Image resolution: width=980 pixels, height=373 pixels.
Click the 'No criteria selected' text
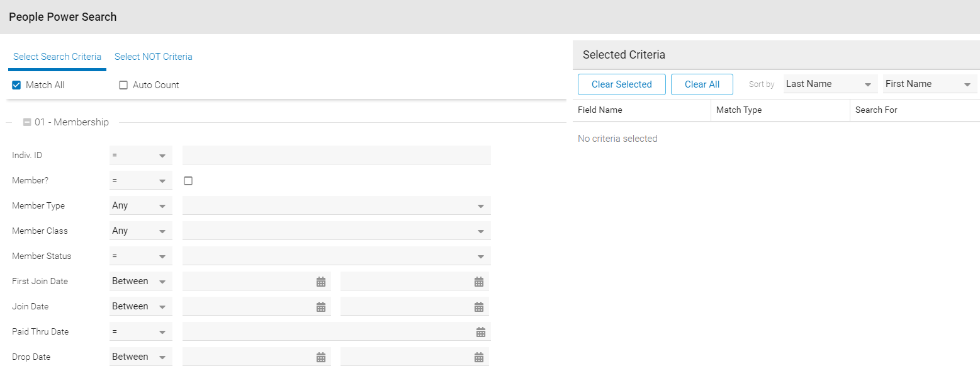pyautogui.click(x=617, y=139)
